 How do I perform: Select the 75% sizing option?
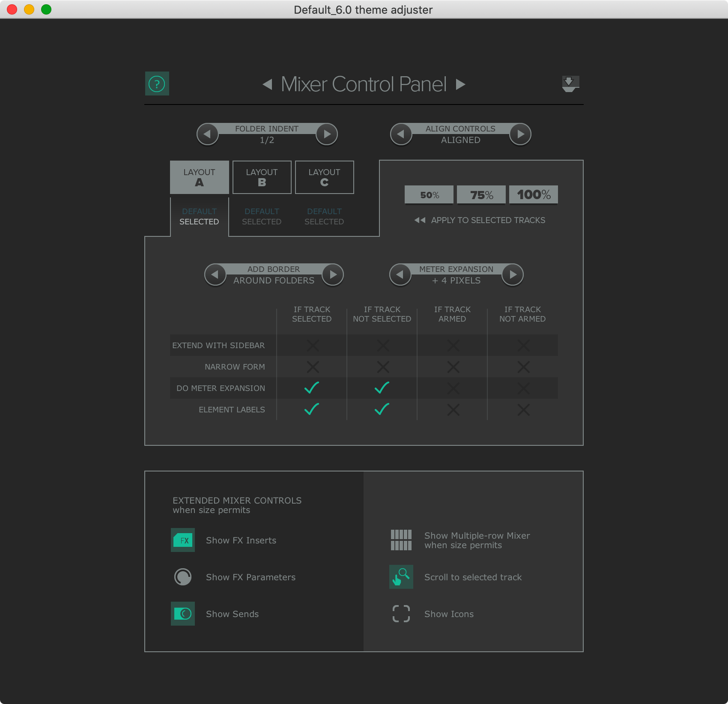481,194
